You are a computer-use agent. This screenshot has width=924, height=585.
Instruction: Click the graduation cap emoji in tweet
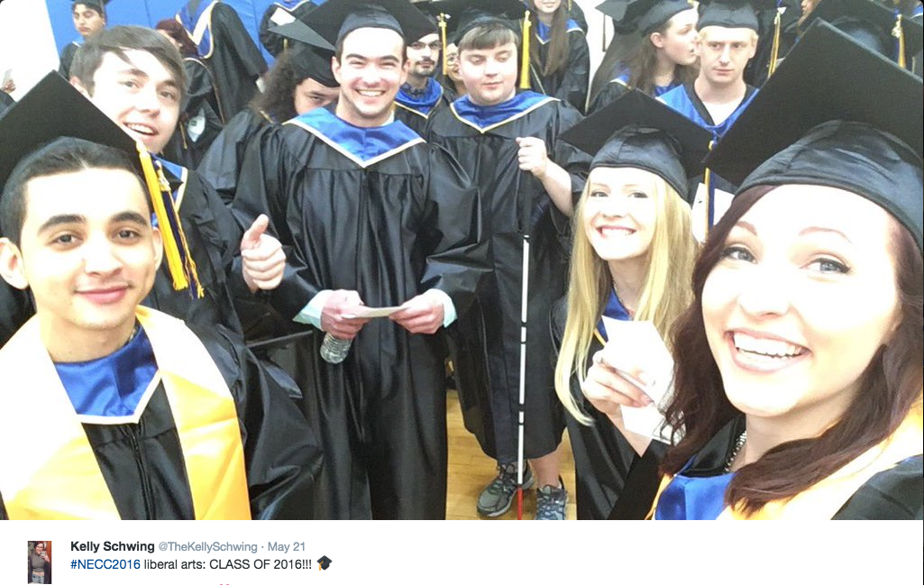point(325,563)
